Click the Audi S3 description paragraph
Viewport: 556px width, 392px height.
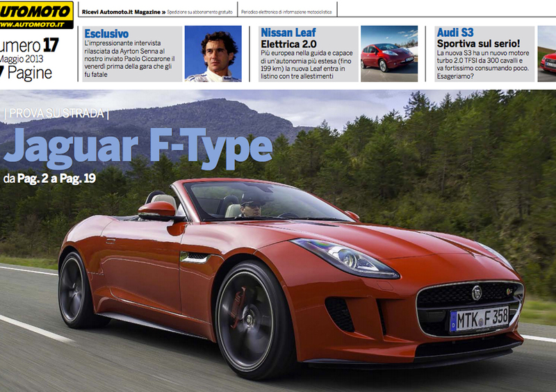483,65
